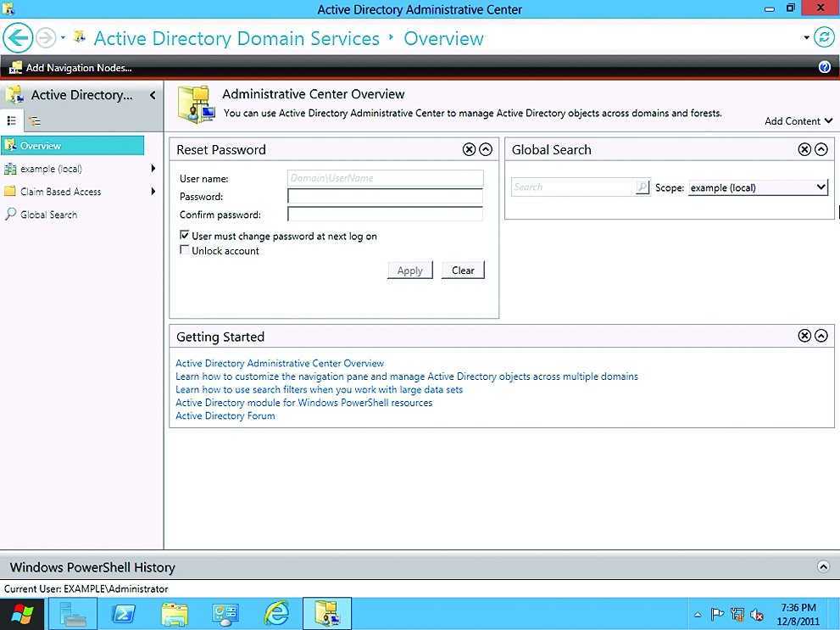
Task: Click the search magnifier button in Global Search
Action: [643, 187]
